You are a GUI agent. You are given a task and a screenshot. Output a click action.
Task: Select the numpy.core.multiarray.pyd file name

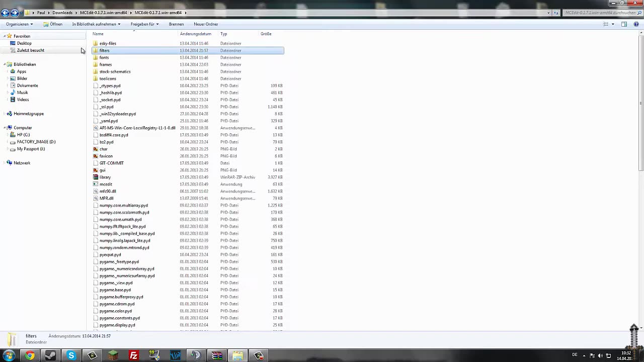124,205
